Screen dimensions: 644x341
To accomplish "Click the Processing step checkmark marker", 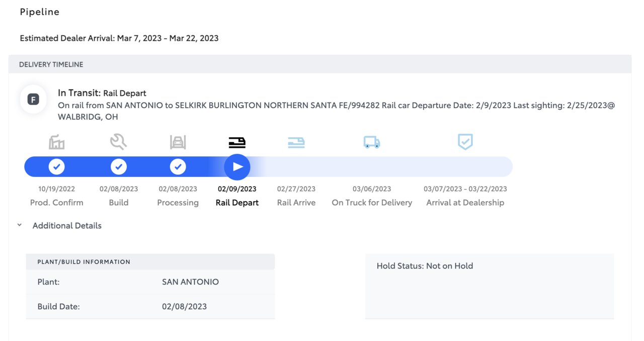I will click(178, 166).
